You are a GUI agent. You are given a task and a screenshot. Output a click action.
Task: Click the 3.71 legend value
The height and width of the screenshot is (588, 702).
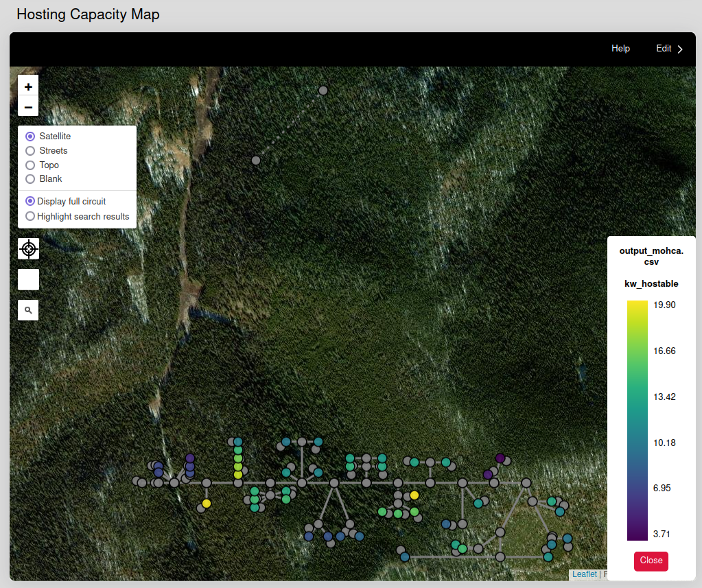(662, 534)
